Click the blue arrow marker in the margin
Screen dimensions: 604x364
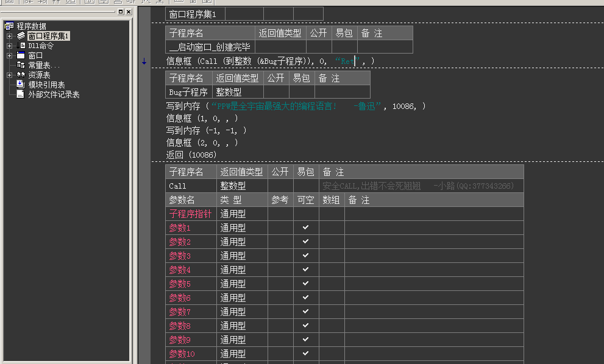pos(144,61)
